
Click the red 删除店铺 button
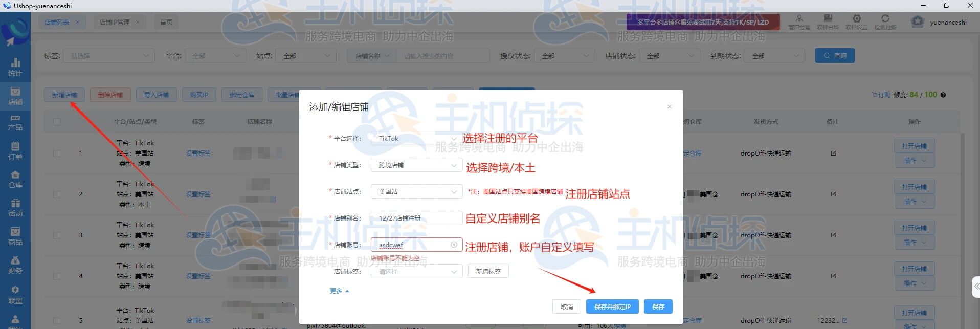point(110,95)
